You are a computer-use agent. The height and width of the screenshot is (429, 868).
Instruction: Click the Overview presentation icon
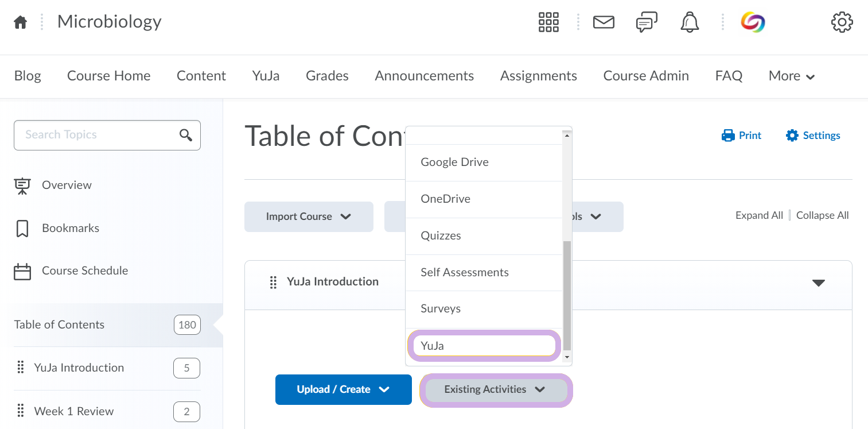(22, 185)
